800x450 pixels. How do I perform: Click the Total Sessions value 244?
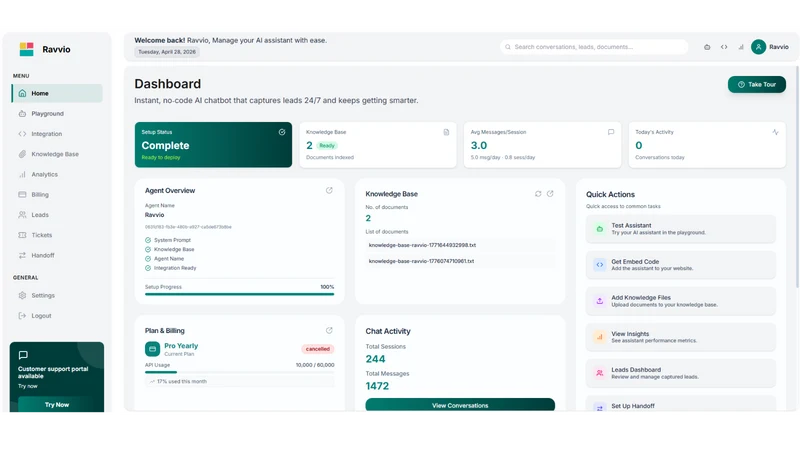376,359
